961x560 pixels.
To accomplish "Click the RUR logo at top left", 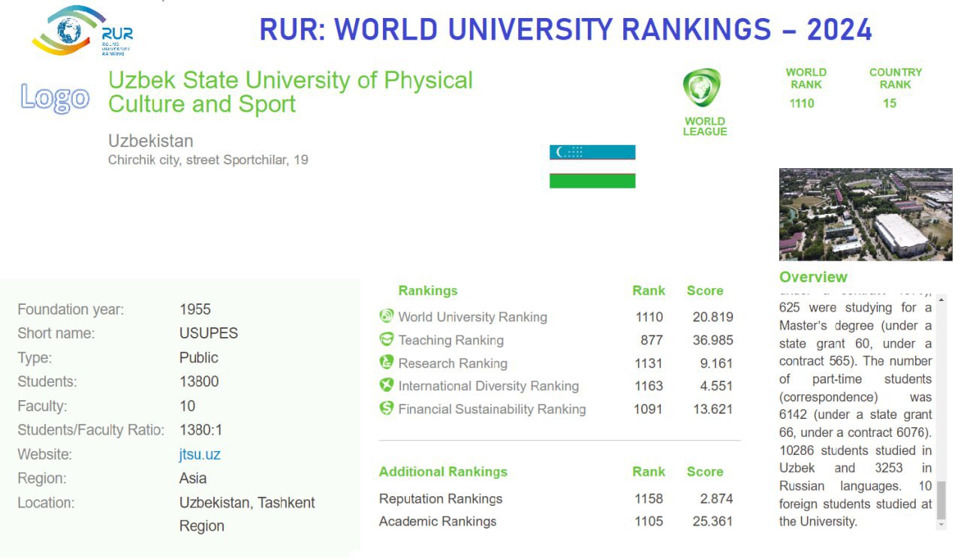I will 81,31.
